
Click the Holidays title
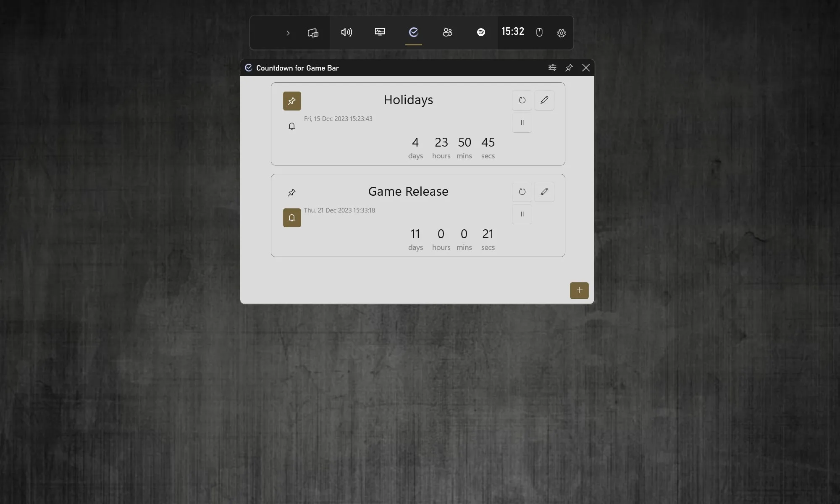point(408,100)
